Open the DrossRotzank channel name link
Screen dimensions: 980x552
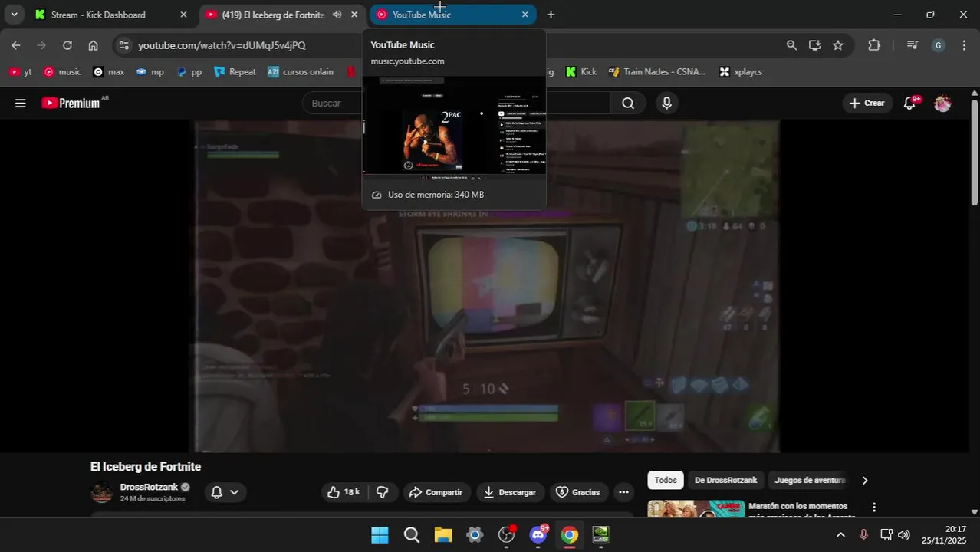[149, 487]
